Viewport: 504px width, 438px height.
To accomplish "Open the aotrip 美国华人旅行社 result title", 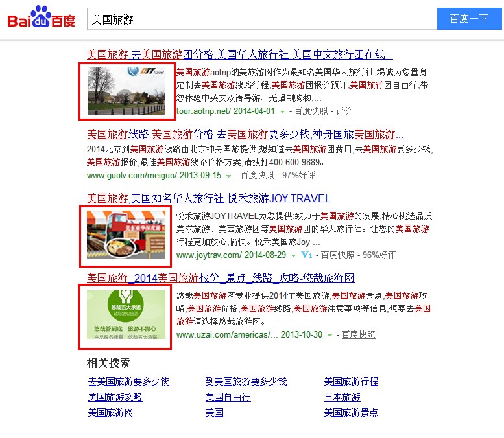I will click(240, 54).
